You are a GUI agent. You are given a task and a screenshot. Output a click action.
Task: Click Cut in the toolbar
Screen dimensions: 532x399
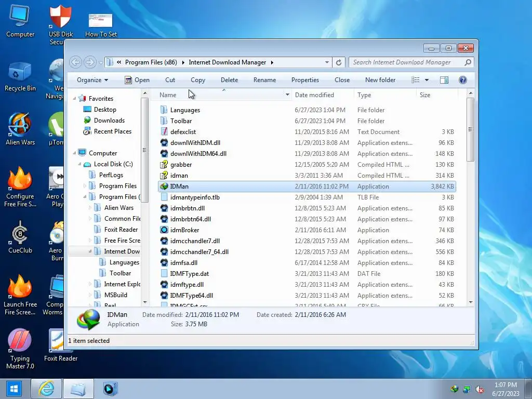[x=170, y=79]
